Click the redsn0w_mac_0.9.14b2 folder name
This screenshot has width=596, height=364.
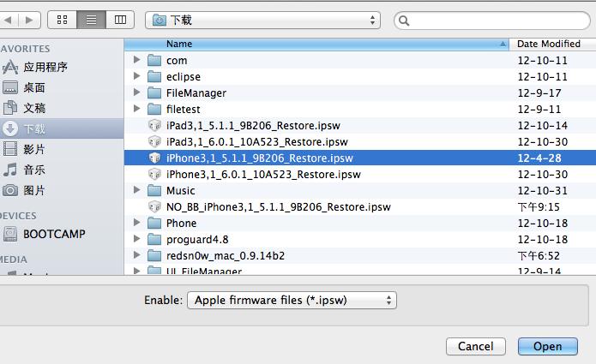(226, 256)
